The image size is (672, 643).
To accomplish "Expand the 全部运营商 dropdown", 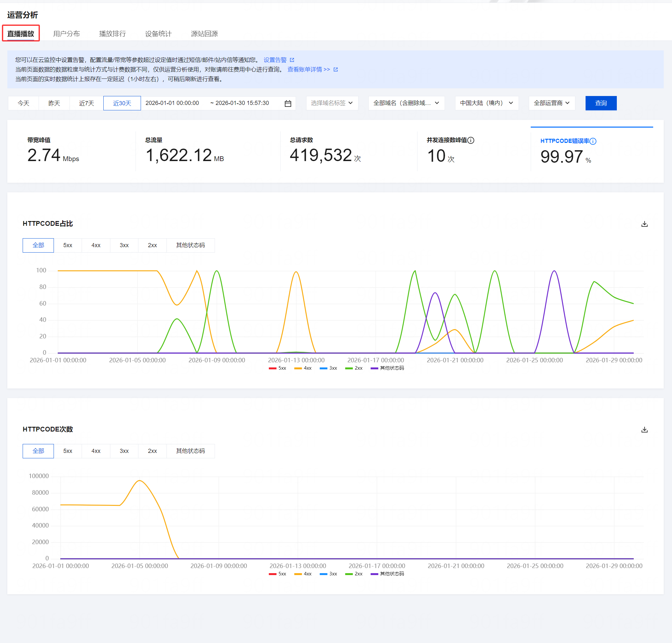I will [x=551, y=103].
